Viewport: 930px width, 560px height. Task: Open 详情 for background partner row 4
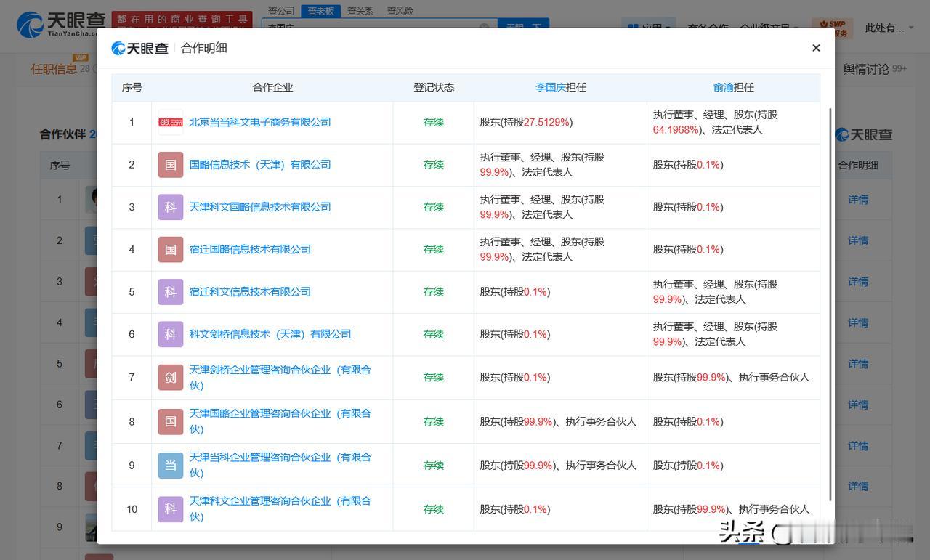point(858,322)
